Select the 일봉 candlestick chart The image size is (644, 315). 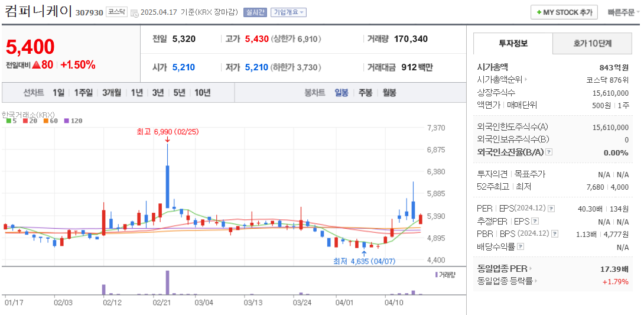pos(341,93)
